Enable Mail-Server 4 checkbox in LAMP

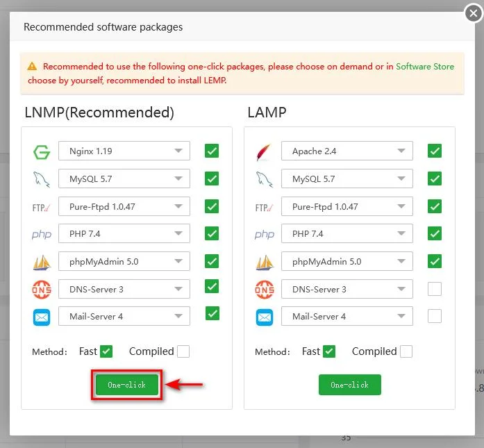pos(435,316)
